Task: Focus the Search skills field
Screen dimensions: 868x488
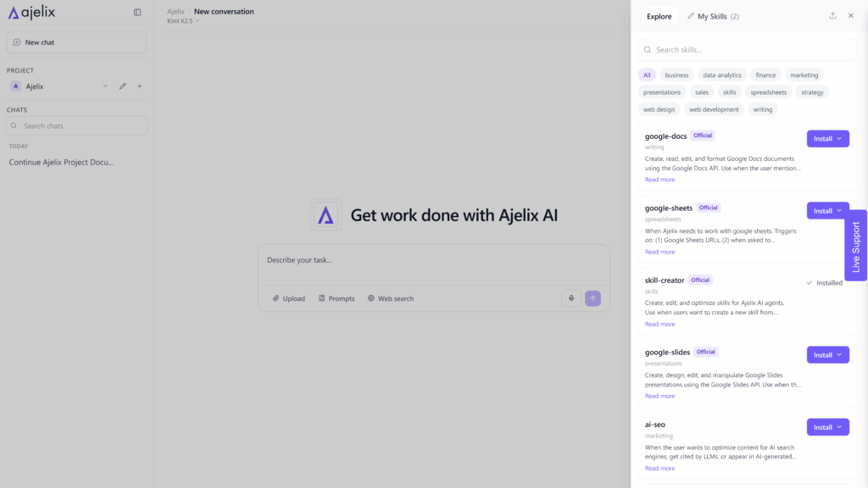Action: click(x=747, y=50)
